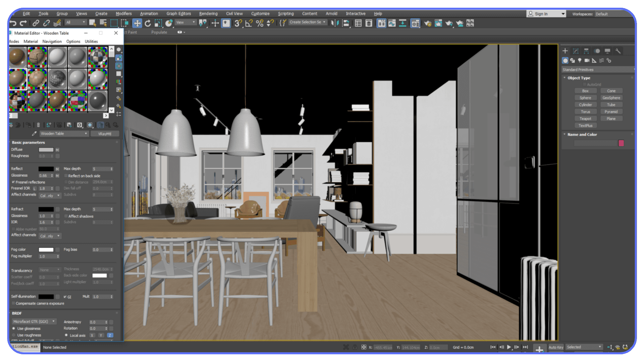Open the Material menu in Material Editor

31,41
